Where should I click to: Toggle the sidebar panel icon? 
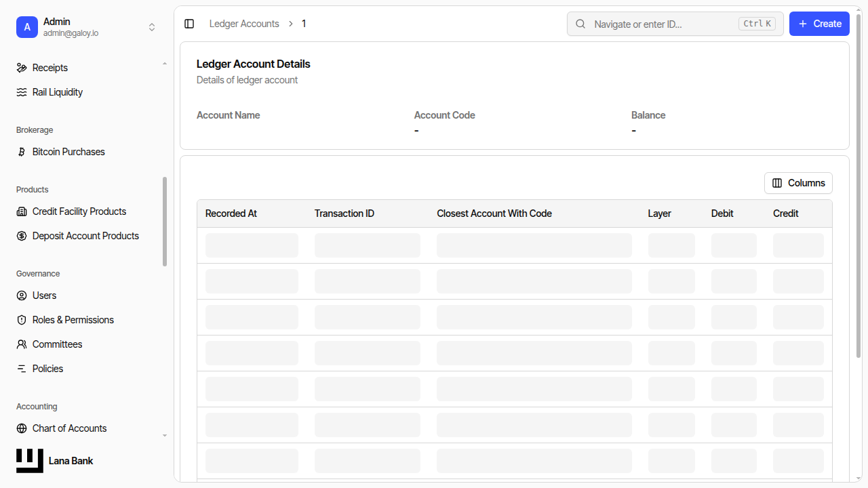pyautogui.click(x=189, y=24)
